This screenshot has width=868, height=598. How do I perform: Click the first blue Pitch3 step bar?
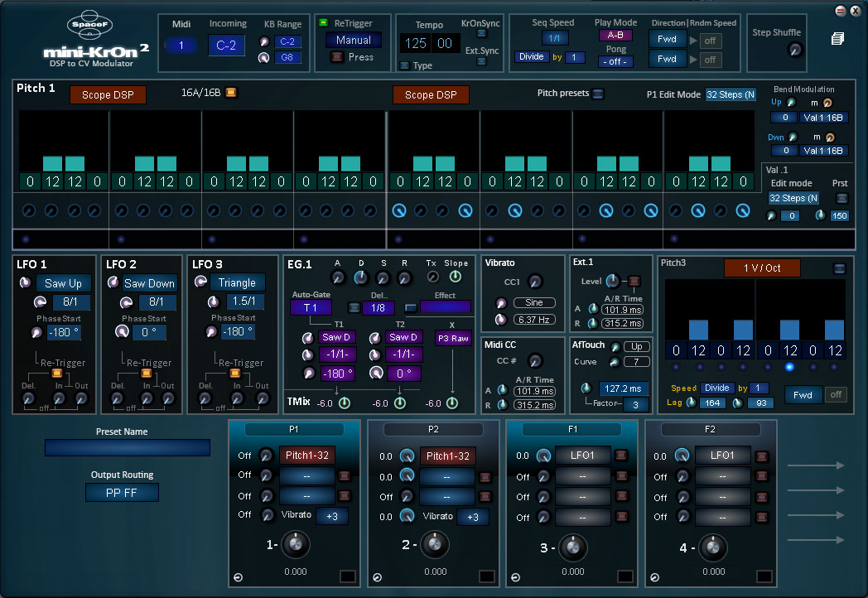click(x=698, y=330)
